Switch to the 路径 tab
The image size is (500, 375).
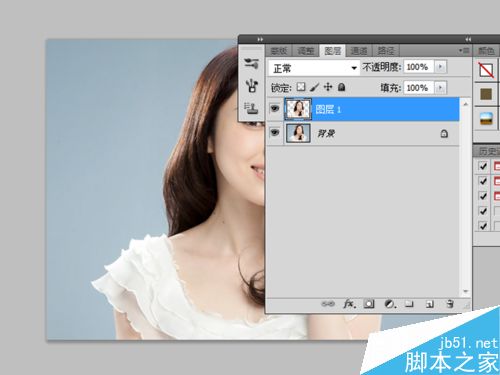(x=385, y=51)
